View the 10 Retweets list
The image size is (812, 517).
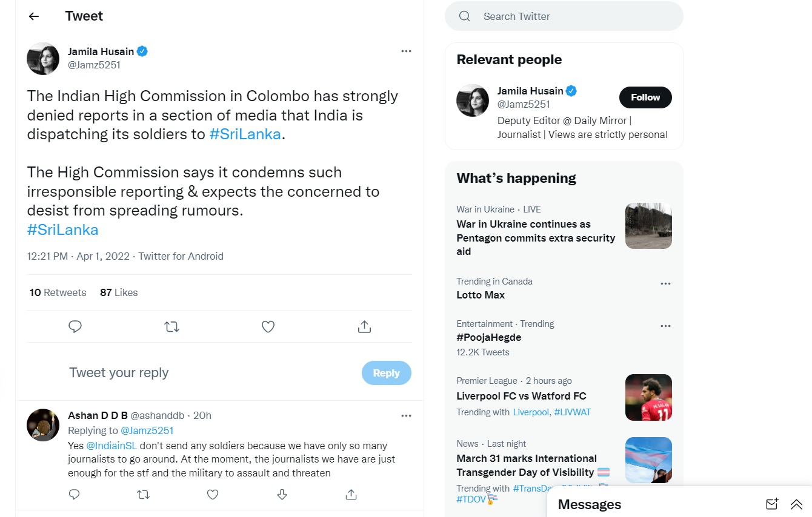(x=58, y=292)
